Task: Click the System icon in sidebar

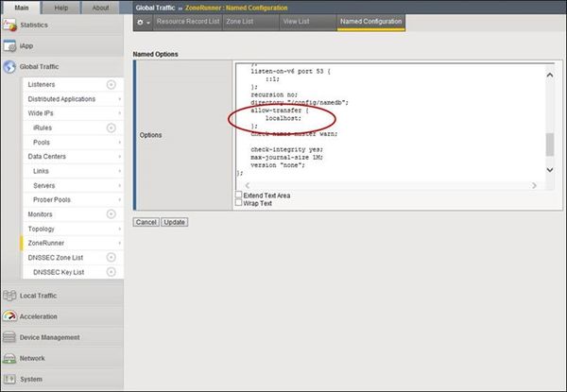Action: (9, 379)
